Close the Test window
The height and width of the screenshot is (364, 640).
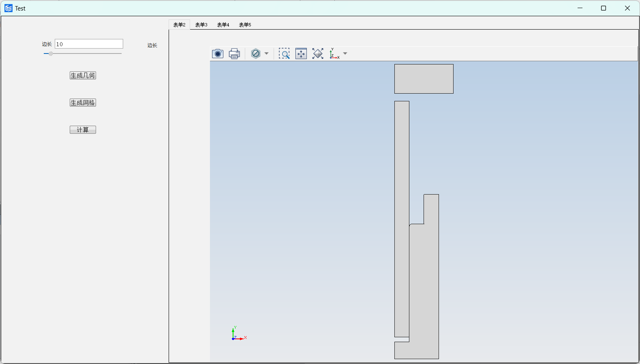(627, 8)
